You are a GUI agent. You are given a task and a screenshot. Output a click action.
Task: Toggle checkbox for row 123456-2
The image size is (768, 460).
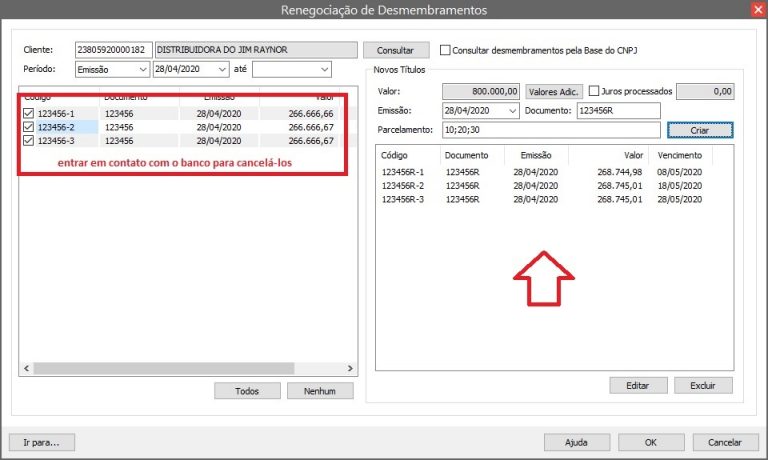pos(28,127)
